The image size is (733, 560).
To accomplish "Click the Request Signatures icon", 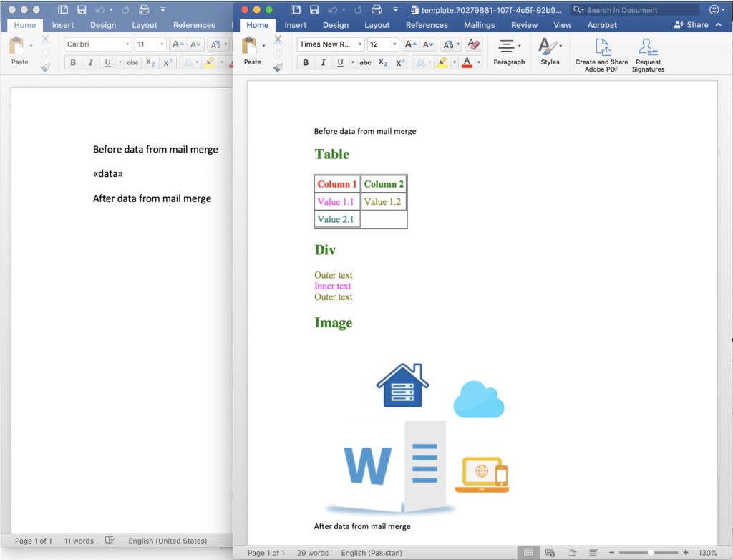I will pyautogui.click(x=648, y=48).
